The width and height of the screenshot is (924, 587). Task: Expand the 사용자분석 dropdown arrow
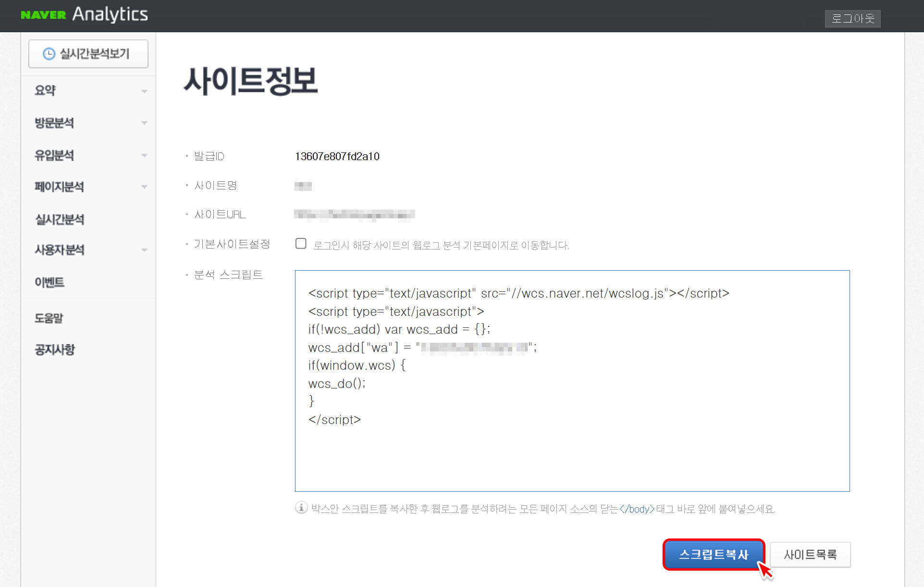tap(144, 250)
